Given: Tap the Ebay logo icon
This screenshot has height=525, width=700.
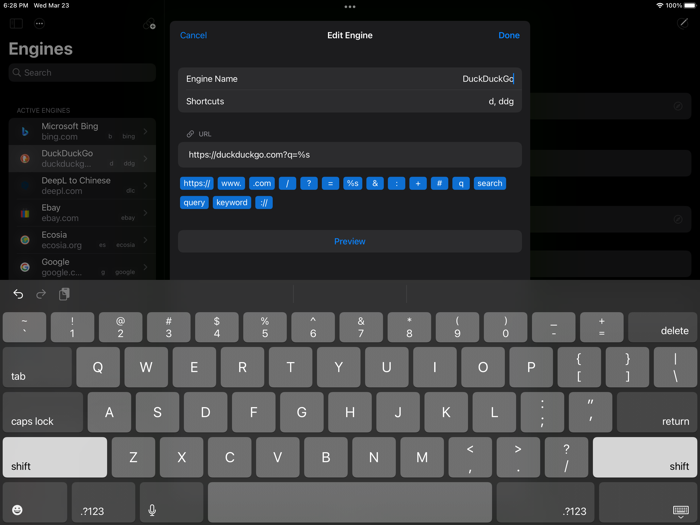Looking at the screenshot, I should click(x=25, y=213).
